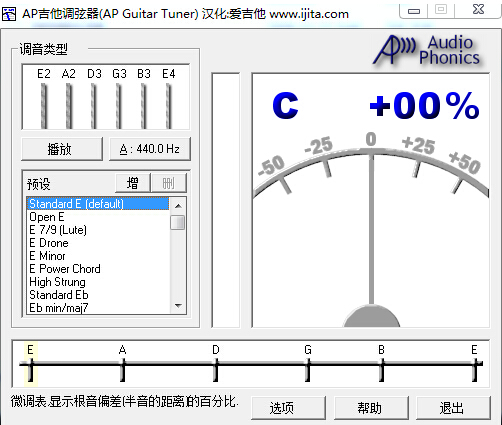Click the G marker on the string bar
The width and height of the screenshot is (502, 425).
(x=308, y=364)
